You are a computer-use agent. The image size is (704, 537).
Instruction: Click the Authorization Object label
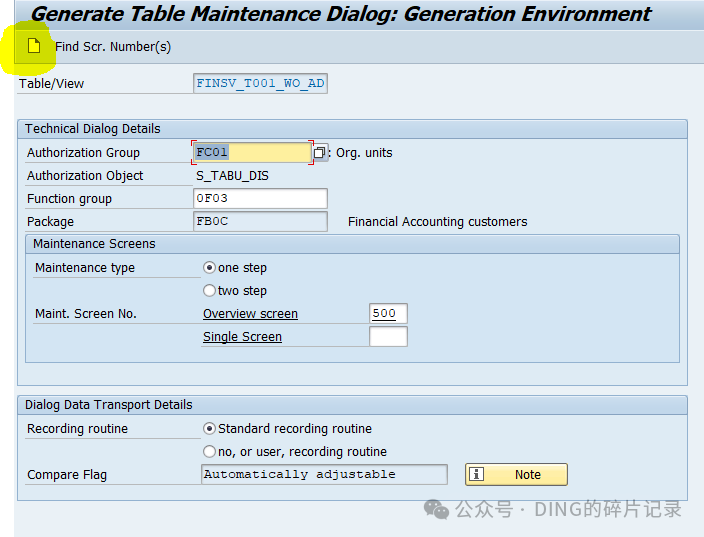point(85,176)
